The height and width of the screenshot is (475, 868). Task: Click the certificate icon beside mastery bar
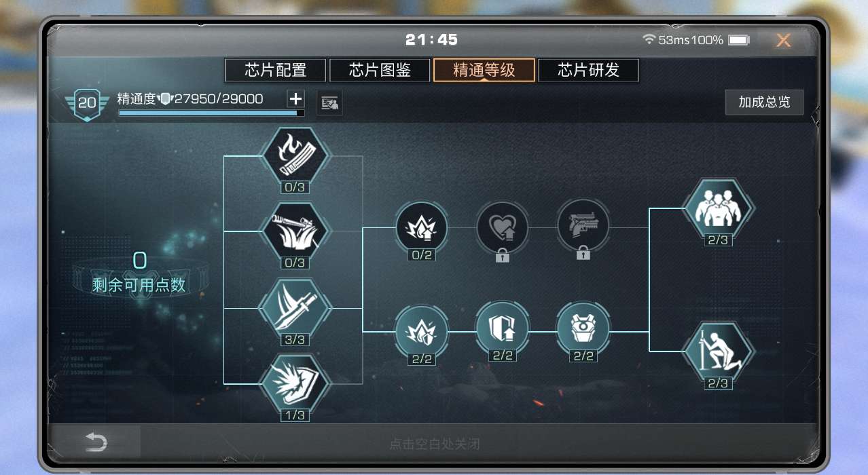point(330,103)
